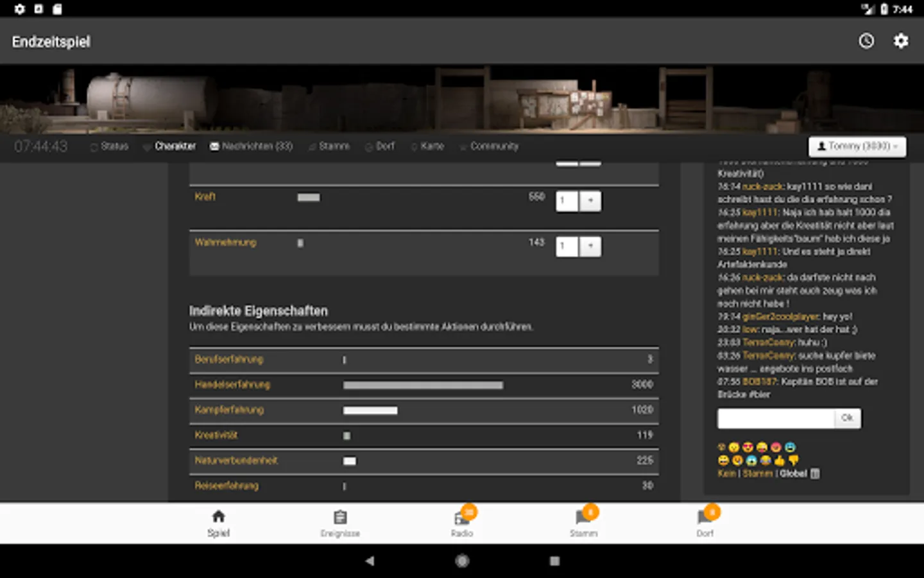Click the Kampferfahrung link
Image resolution: width=924 pixels, height=578 pixels.
(229, 409)
